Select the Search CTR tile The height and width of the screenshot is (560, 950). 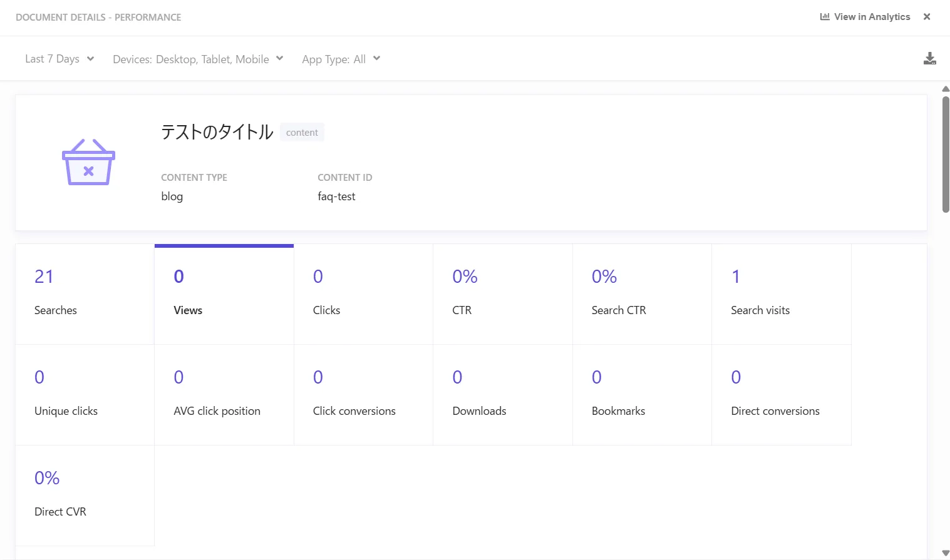pos(642,294)
